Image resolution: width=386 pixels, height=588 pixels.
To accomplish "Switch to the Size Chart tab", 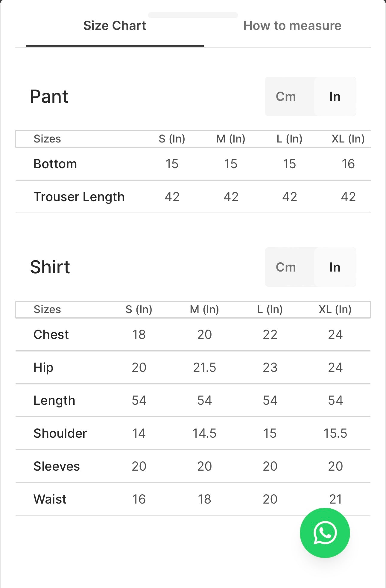I will click(115, 26).
